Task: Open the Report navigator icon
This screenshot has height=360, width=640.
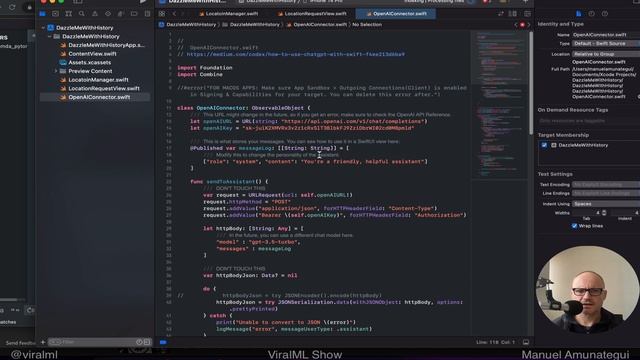Action: (x=147, y=14)
